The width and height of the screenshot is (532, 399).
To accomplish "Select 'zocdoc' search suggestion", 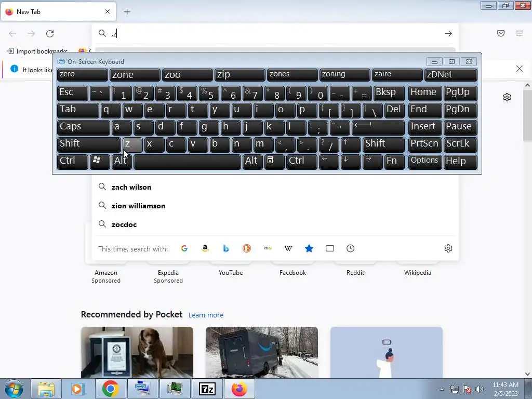I will point(275,224).
